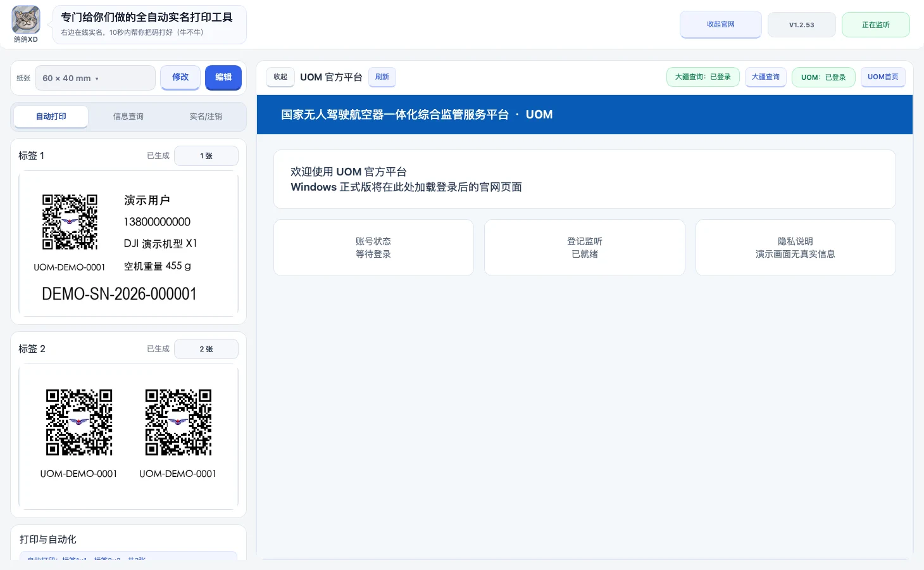Viewport: 924px width, 570px height.
Task: Click the 刷新 refresh button
Action: [382, 77]
